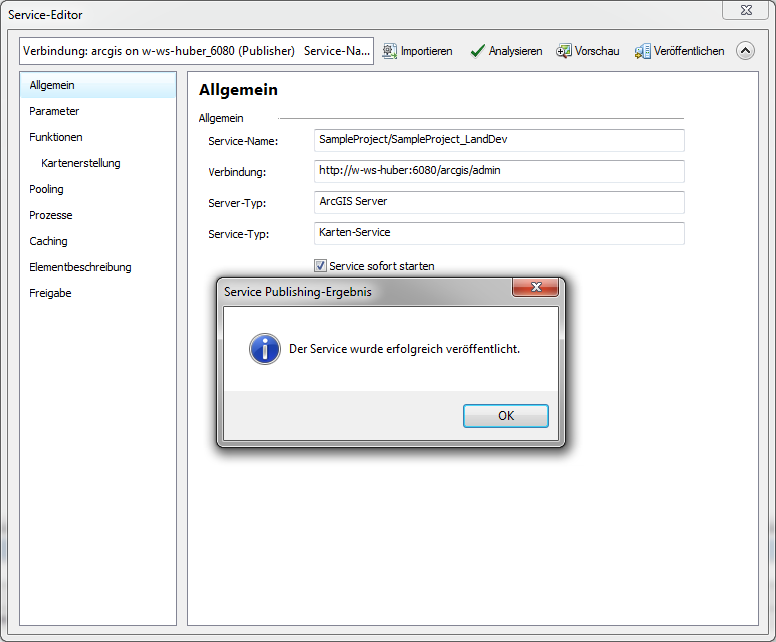Viewport: 776px width, 642px height.
Task: Click the Importieren toolbar icon
Action: pyautogui.click(x=390, y=51)
